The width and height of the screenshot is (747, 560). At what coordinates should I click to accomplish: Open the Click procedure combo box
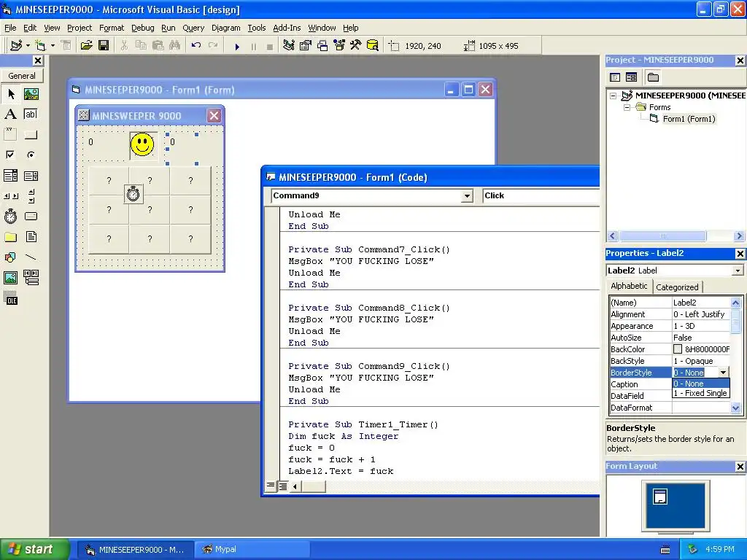[x=541, y=195]
